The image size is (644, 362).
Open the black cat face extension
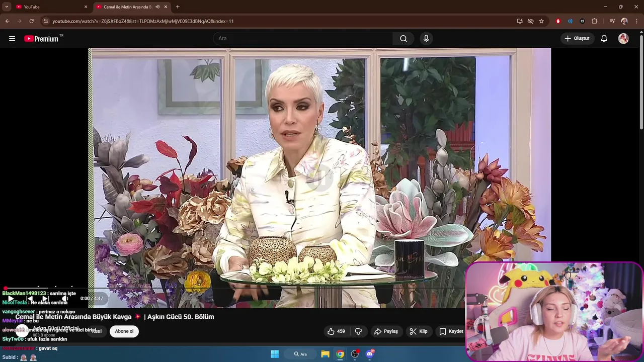(582, 21)
